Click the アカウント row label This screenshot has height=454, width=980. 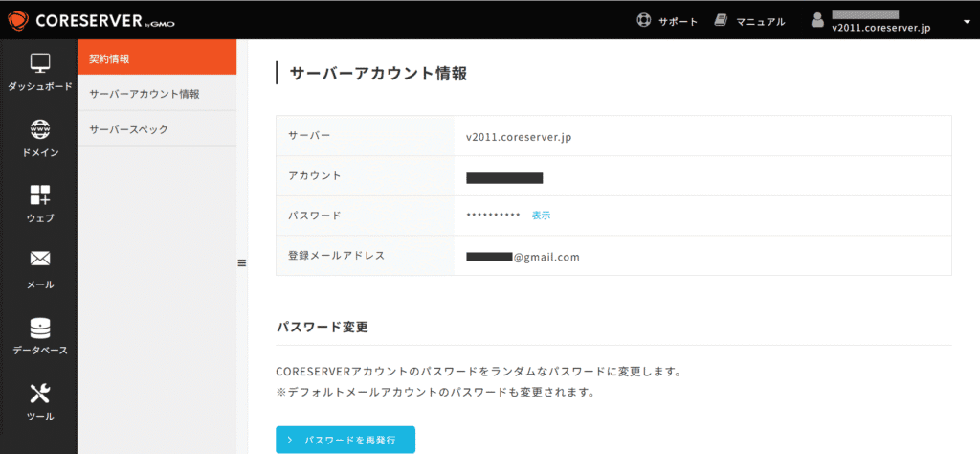pyautogui.click(x=314, y=175)
